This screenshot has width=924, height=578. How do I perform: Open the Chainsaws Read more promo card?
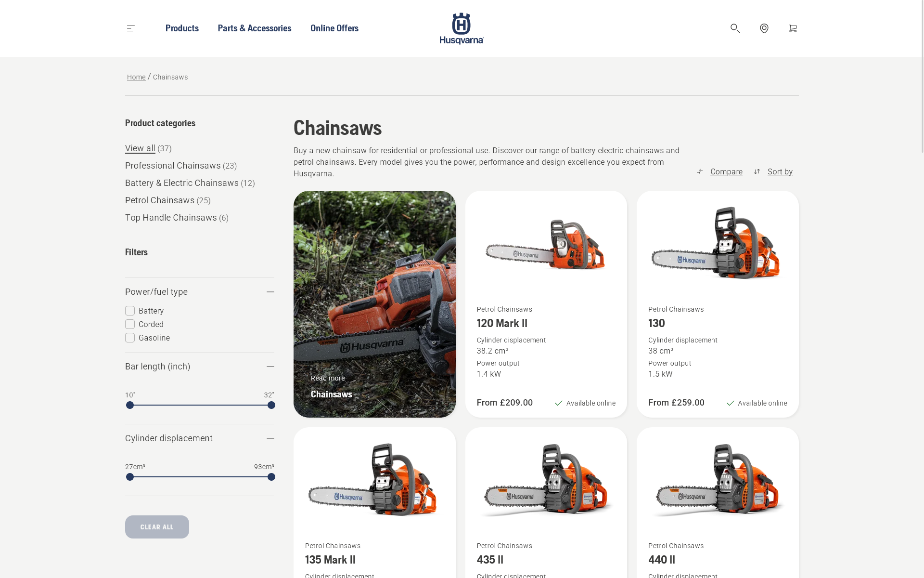(374, 304)
